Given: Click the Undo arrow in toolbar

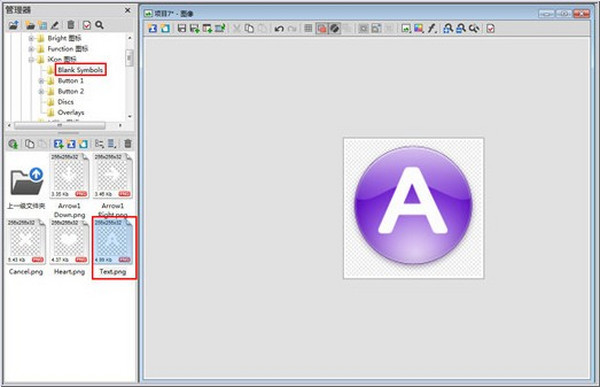Looking at the screenshot, I should tap(279, 29).
